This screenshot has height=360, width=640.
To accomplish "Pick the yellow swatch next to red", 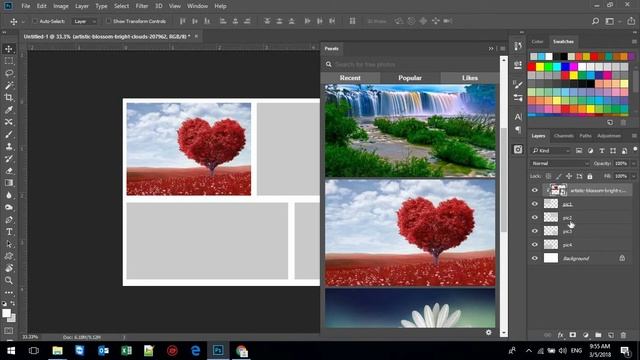I will tap(540, 67).
